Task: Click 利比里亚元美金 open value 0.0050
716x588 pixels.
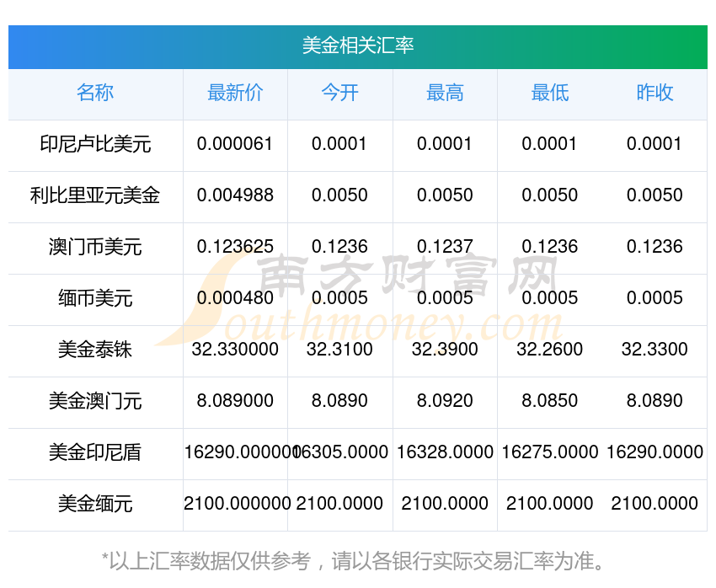Action: 339,195
